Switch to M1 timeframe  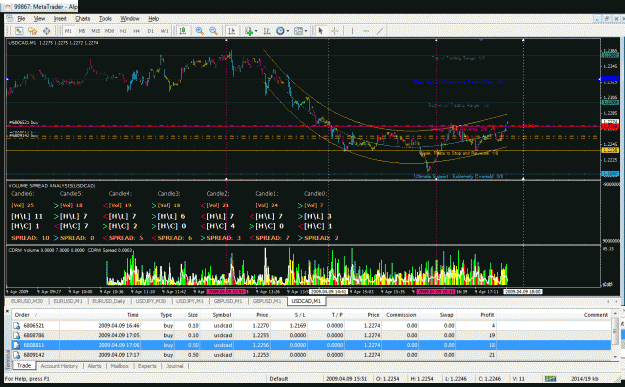[x=68, y=31]
